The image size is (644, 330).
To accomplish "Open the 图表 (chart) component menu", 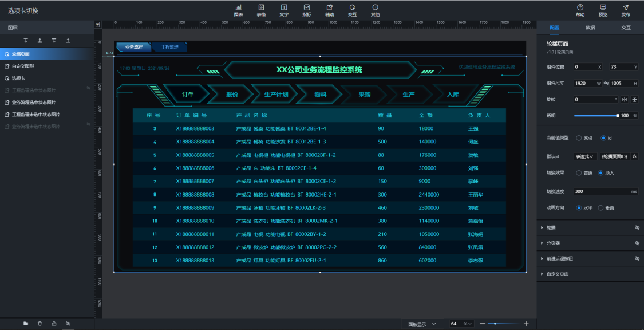I will [x=238, y=10].
